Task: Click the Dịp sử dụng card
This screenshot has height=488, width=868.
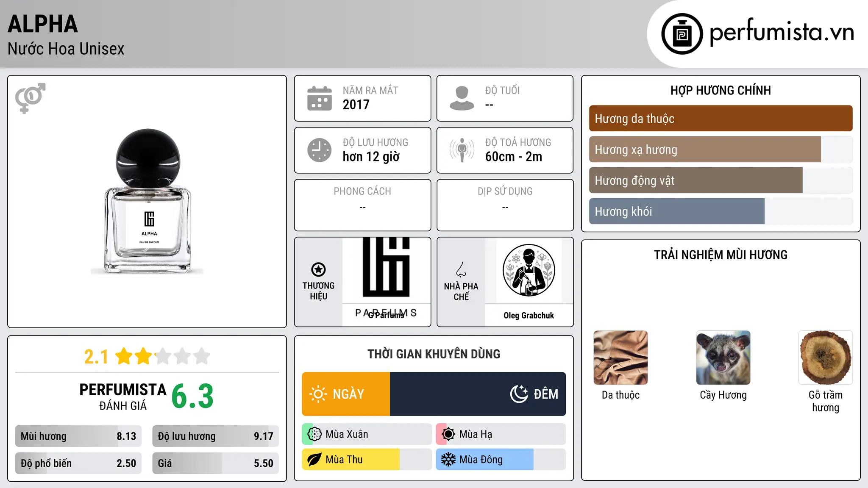Action: tap(505, 205)
